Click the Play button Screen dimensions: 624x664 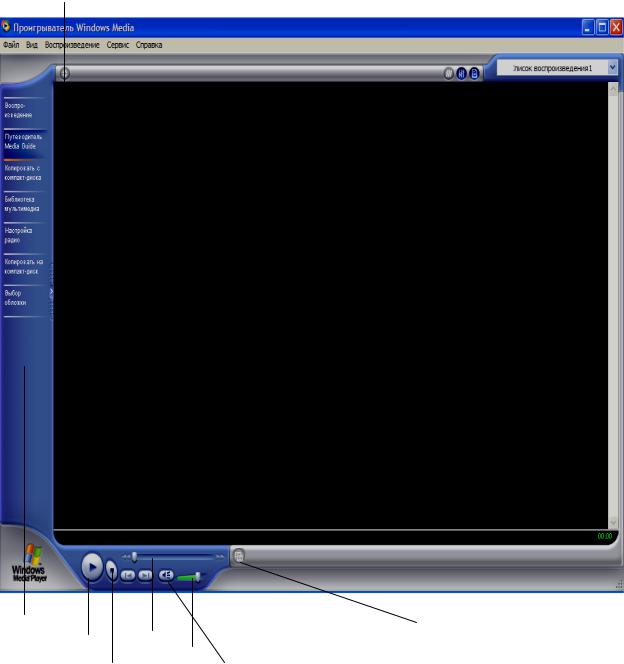[x=92, y=567]
